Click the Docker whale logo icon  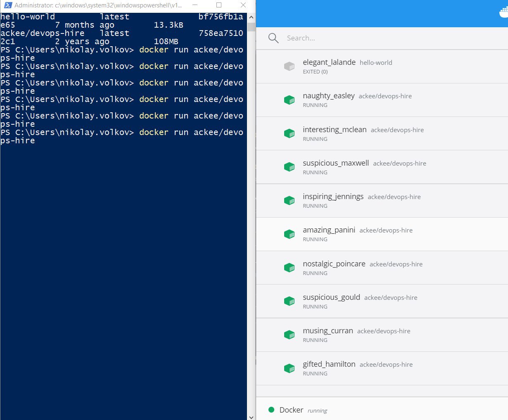[x=503, y=13]
